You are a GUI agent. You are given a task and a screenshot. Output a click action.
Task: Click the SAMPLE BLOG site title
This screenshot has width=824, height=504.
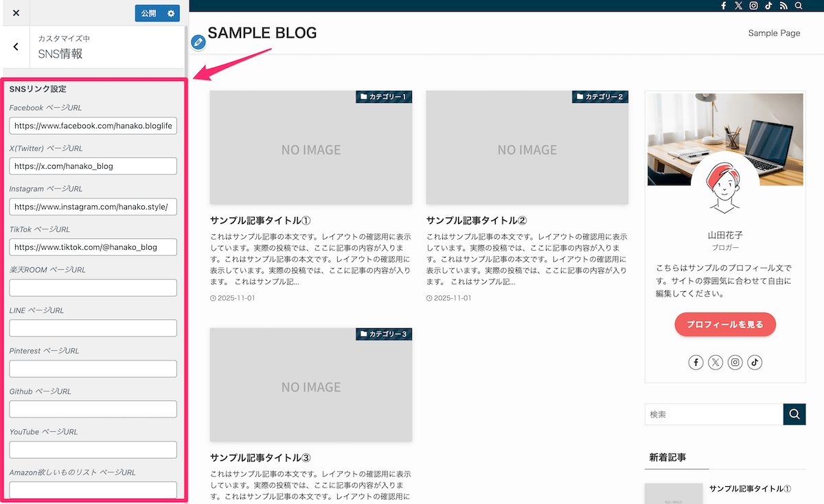262,32
